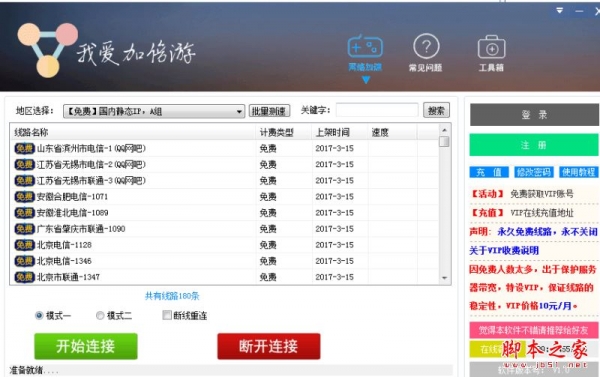Open the 充值 recharge button
Image resolution: width=600 pixels, height=377 pixels.
click(x=489, y=172)
